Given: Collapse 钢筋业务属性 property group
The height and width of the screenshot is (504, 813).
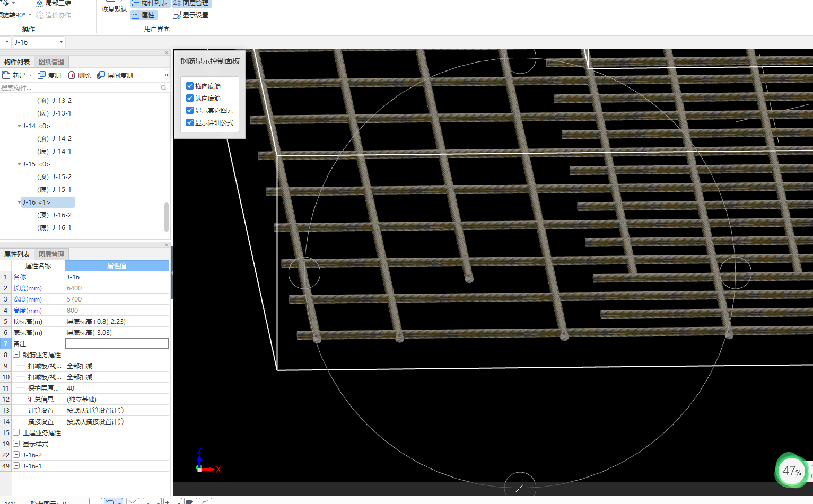Looking at the screenshot, I should (x=16, y=355).
